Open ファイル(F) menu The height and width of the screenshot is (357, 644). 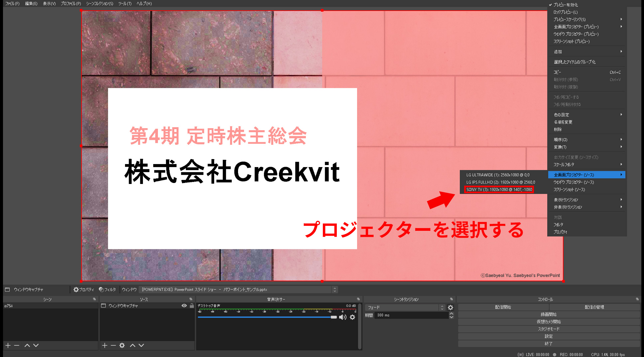pos(12,3)
